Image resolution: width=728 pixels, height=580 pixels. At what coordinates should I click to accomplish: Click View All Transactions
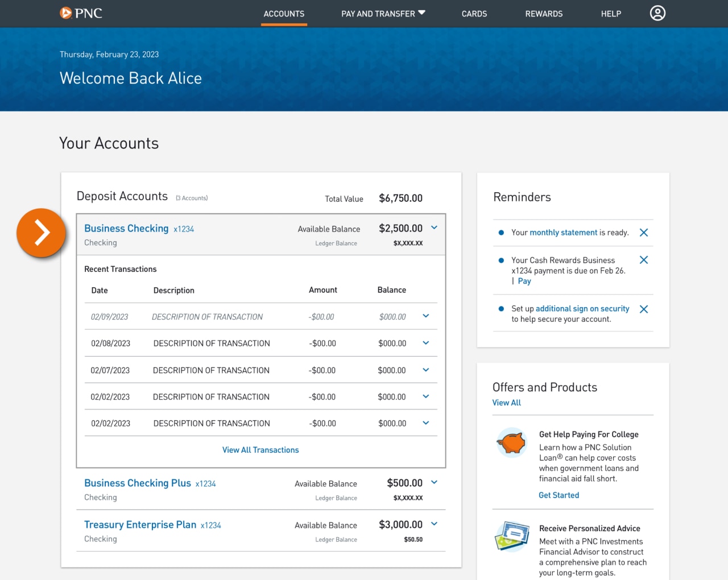260,449
